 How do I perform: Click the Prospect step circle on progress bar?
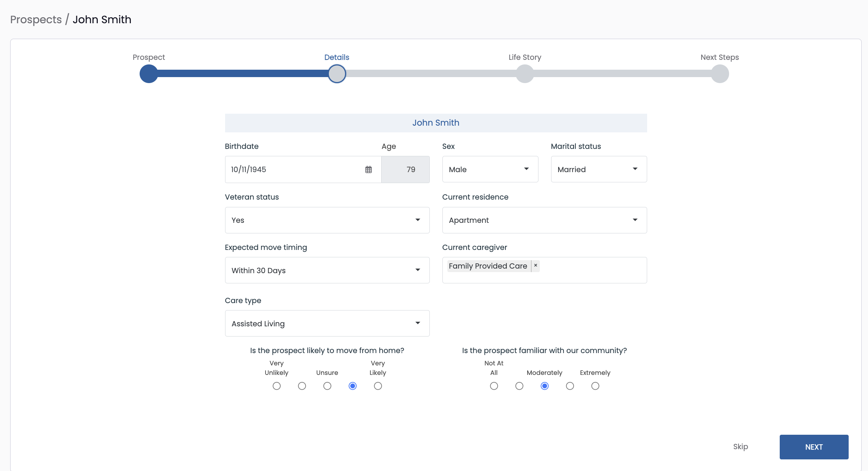point(149,74)
